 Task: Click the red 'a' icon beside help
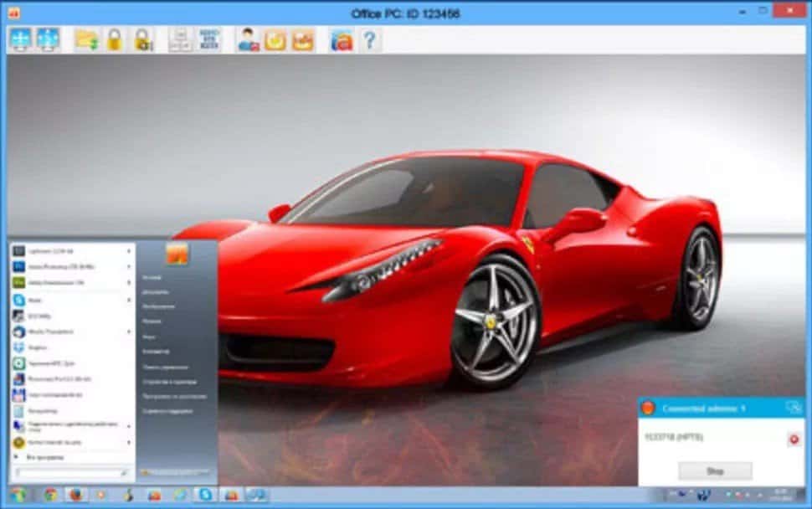pos(341,39)
